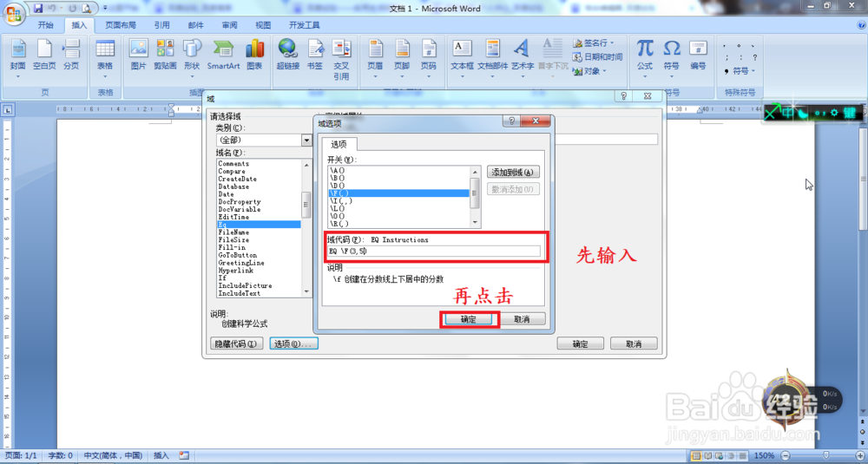Select the Options (选项) tab in dialog
868x464 pixels.
click(339, 144)
